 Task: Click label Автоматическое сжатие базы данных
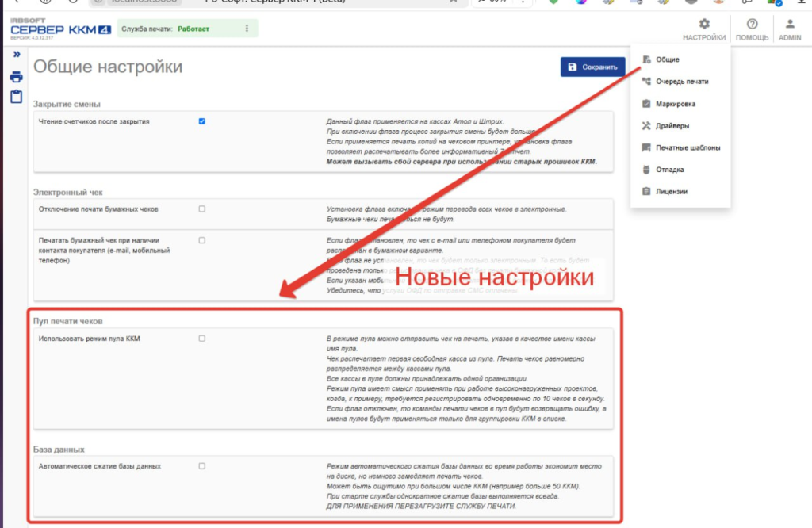[99, 466]
